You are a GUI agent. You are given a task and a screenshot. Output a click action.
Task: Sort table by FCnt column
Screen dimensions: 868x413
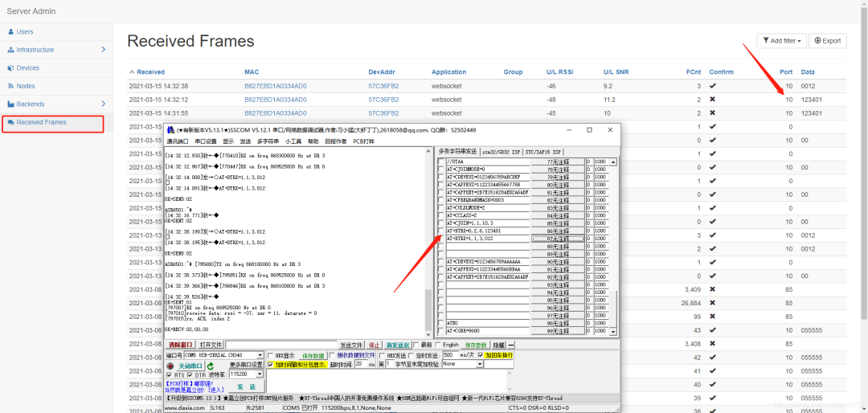point(693,72)
